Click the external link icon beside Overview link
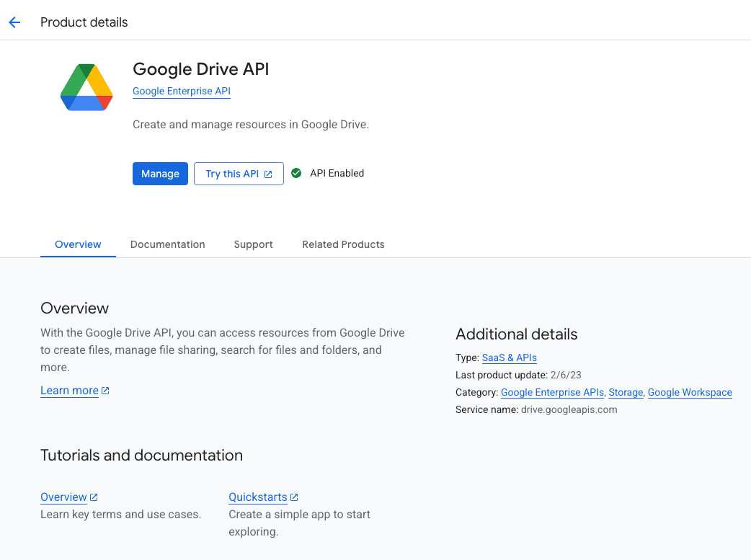The height and width of the screenshot is (560, 751). coord(94,497)
